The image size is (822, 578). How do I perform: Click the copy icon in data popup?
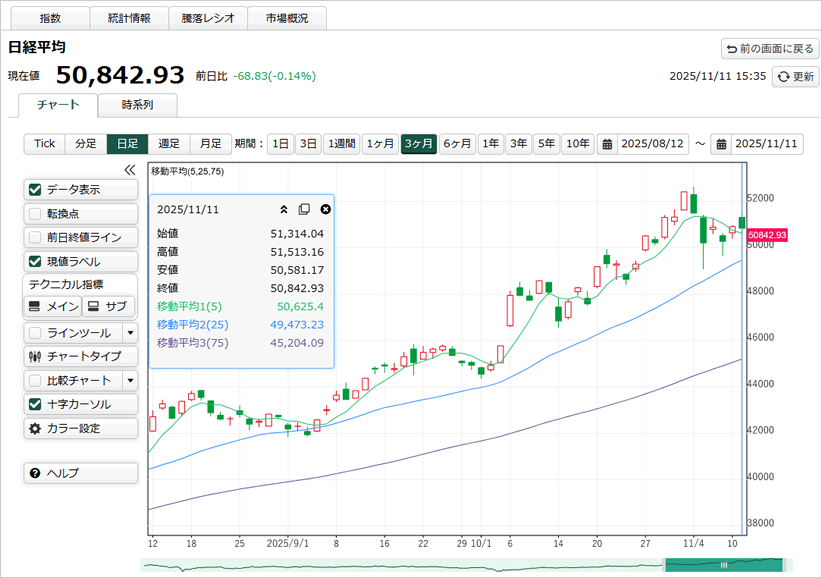(304, 209)
